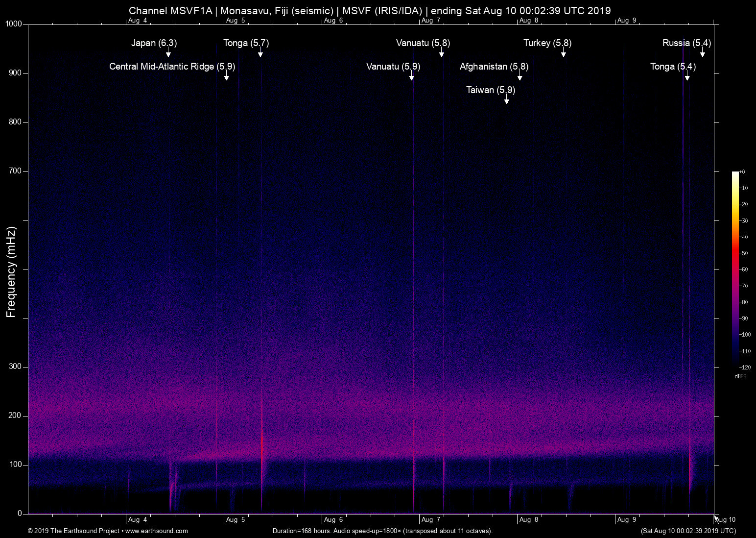This screenshot has width=756, height=538.
Task: Click the +0 value on the dBFS scale
Action: point(742,172)
